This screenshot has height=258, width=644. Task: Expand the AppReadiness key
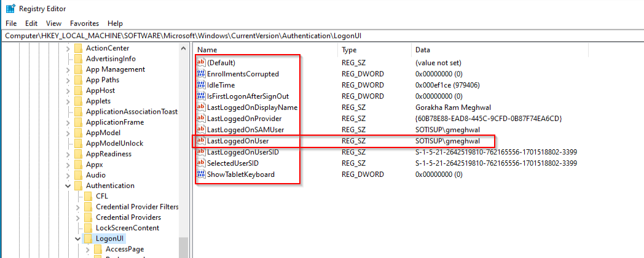68,154
